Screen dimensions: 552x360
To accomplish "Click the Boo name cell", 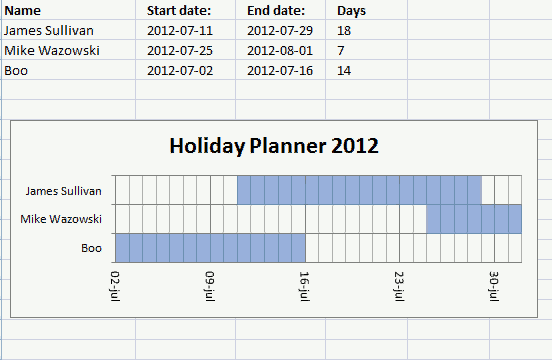I will pos(69,70).
